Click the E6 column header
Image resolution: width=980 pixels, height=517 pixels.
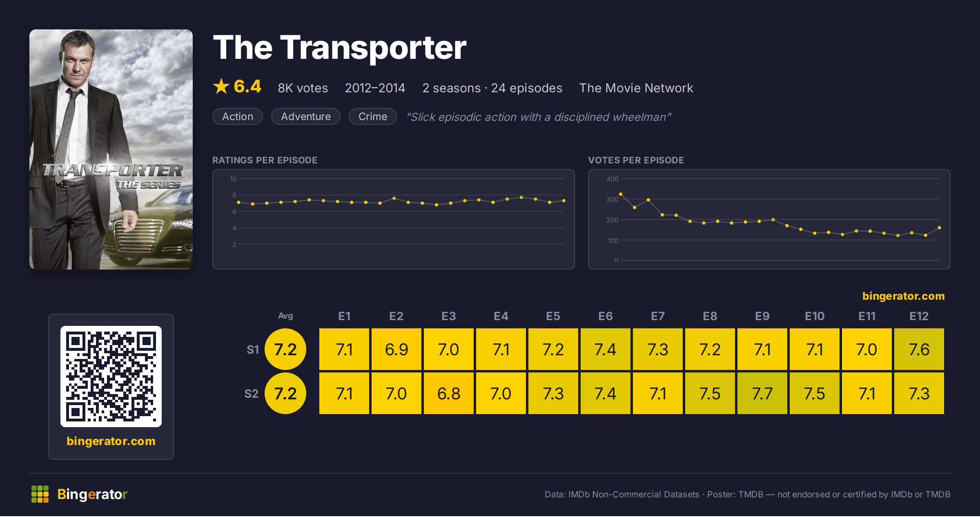coord(606,316)
